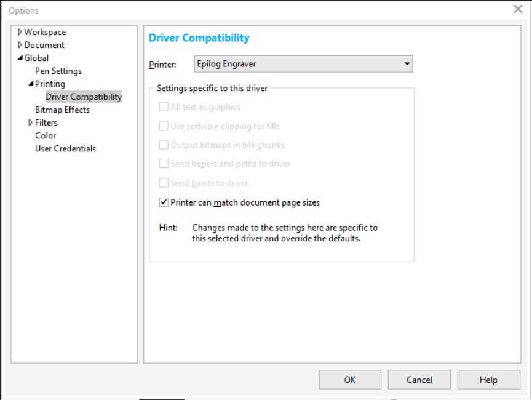Select the Filters category label
Screen dimensions: 532x400
[46, 122]
